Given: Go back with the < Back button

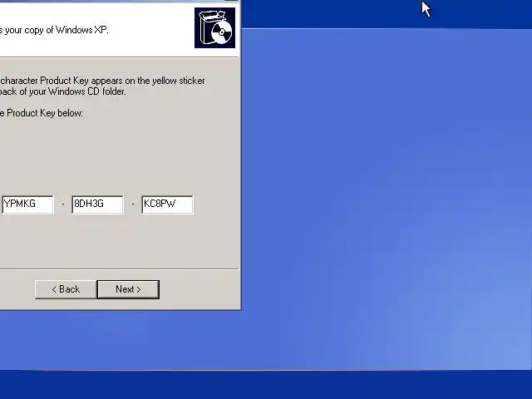Looking at the screenshot, I should 66,289.
